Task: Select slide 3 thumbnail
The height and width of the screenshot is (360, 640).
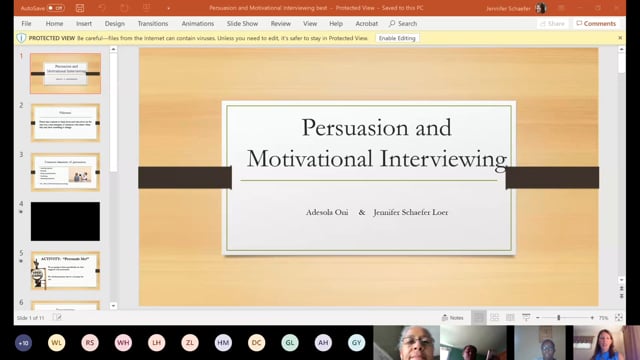Action: point(65,172)
